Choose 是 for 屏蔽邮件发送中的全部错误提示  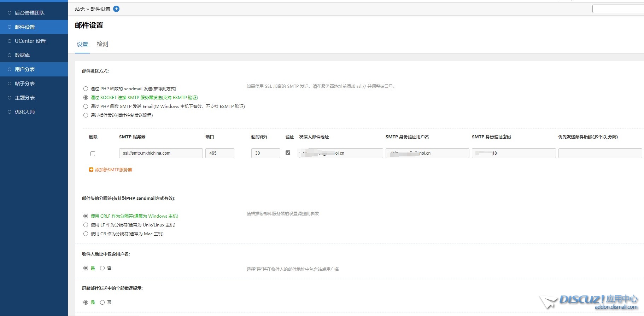[x=86, y=303]
